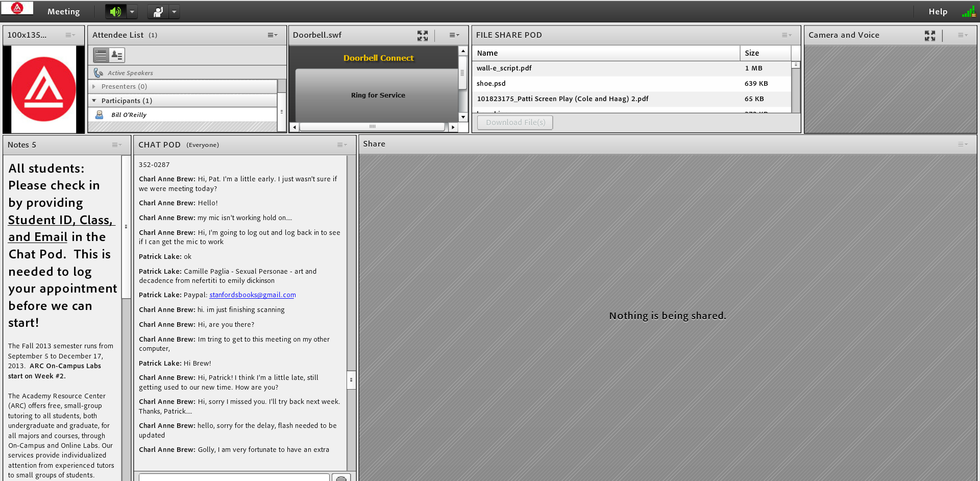Click the chat message input field

234,477
